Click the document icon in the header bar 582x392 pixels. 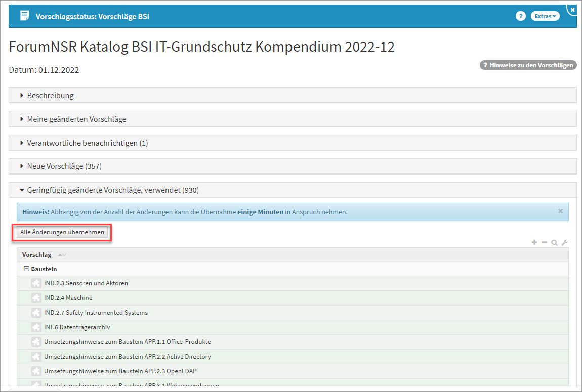24,16
